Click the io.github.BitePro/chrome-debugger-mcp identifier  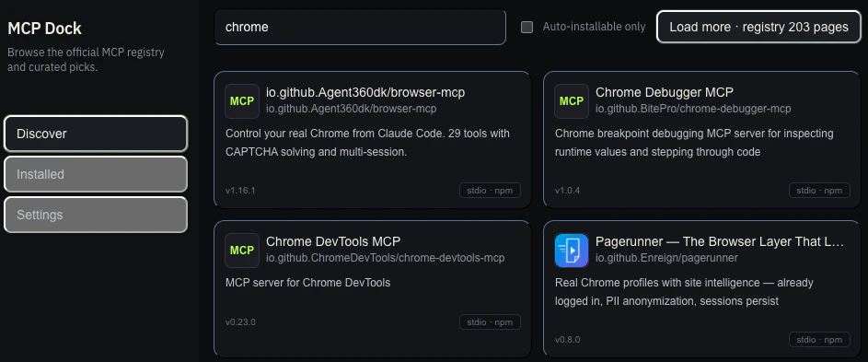click(693, 109)
